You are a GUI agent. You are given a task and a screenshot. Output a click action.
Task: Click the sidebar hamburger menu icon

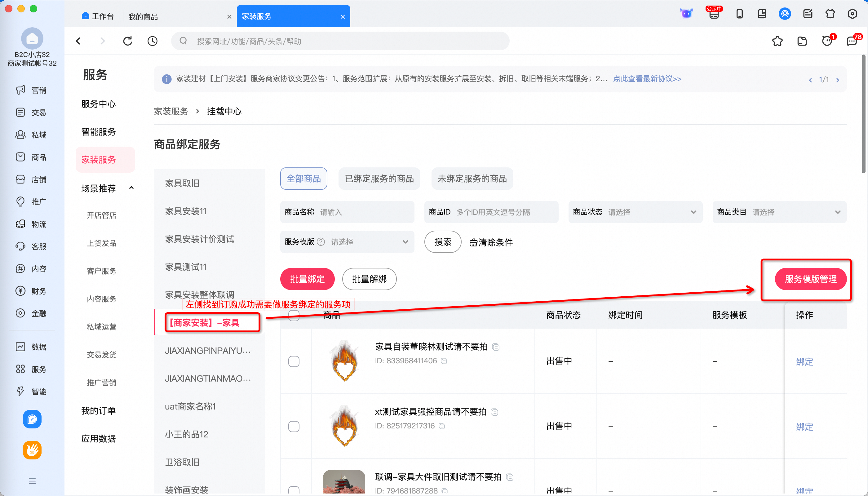pos(32,481)
